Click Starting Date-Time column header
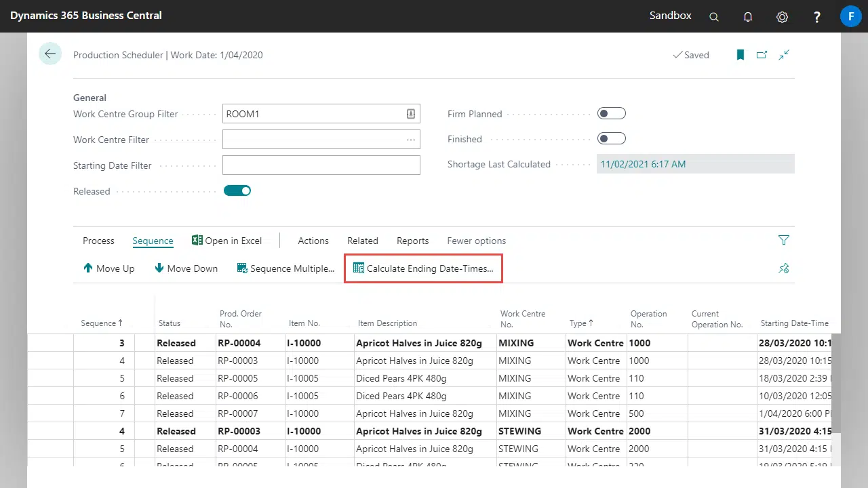868x488 pixels. (x=795, y=323)
